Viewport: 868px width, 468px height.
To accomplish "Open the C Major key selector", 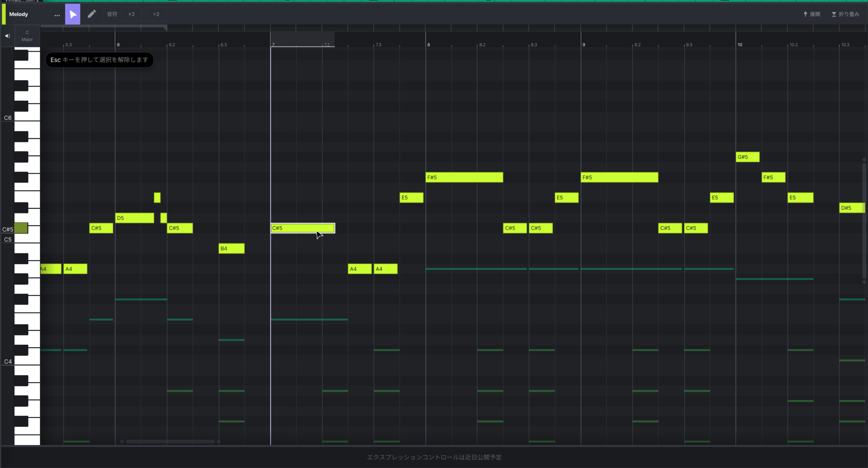I will (x=27, y=36).
